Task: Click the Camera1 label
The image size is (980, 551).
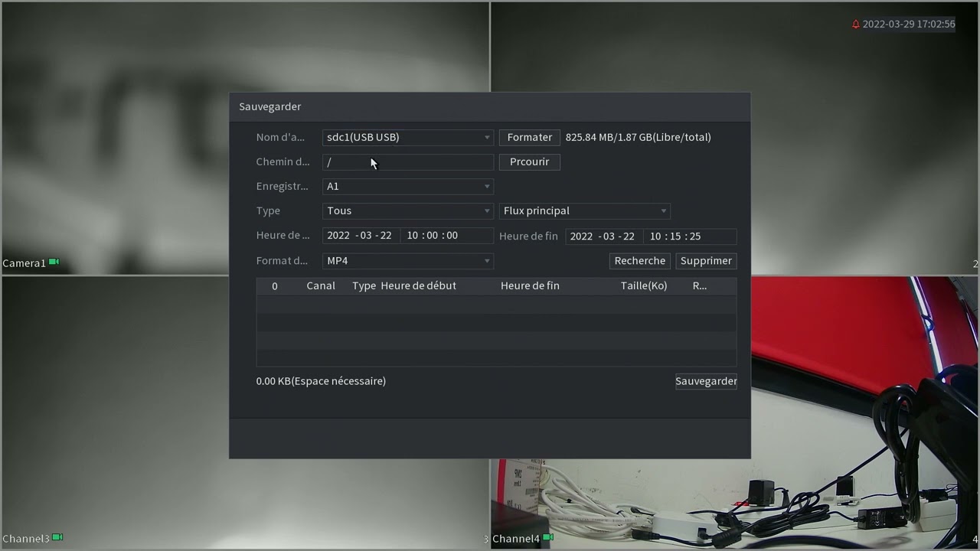Action: click(x=24, y=263)
